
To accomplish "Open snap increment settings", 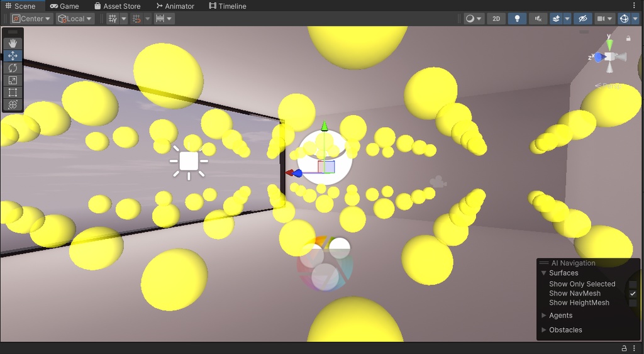I will coord(164,19).
